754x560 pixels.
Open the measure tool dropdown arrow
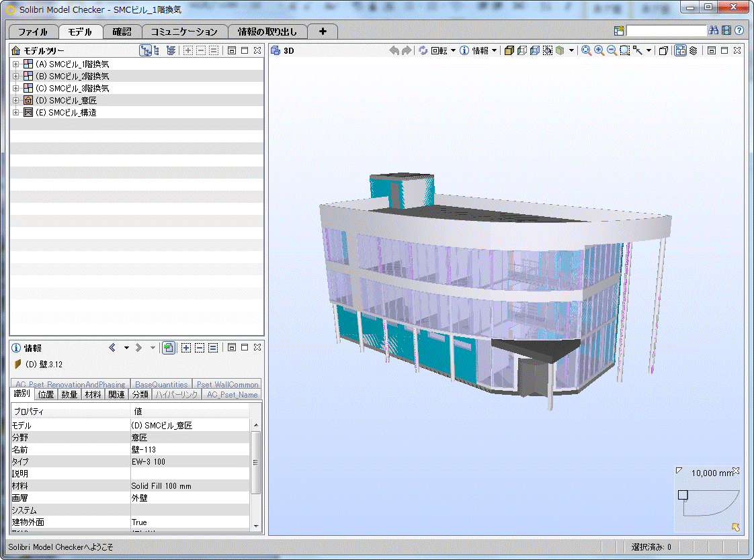click(648, 50)
